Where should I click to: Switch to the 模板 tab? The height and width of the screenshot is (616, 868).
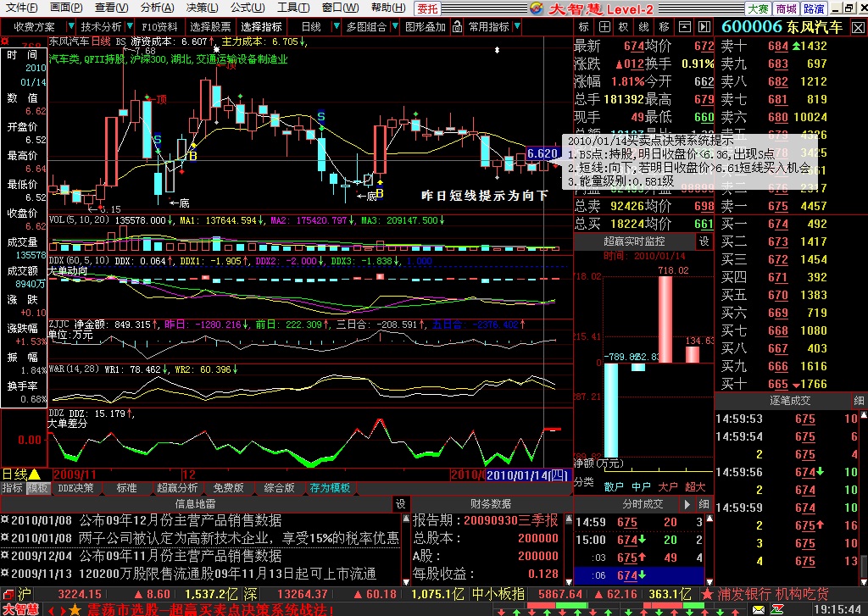click(x=37, y=487)
